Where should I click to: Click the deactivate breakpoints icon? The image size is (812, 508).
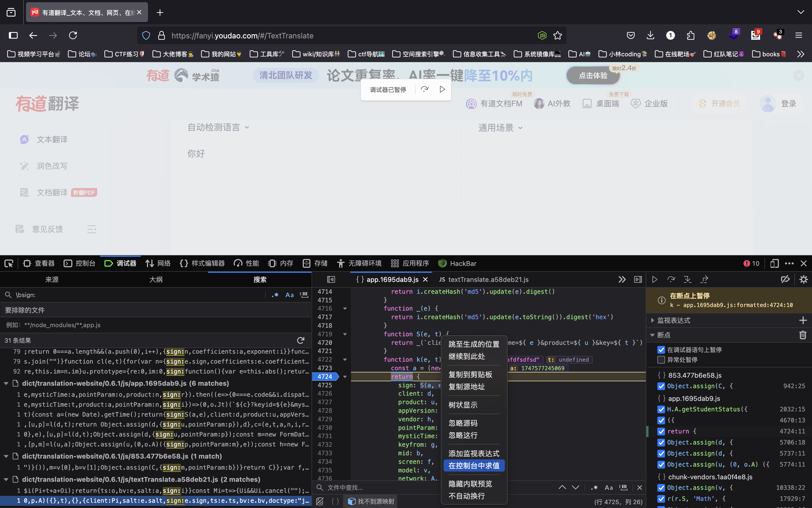tap(785, 279)
